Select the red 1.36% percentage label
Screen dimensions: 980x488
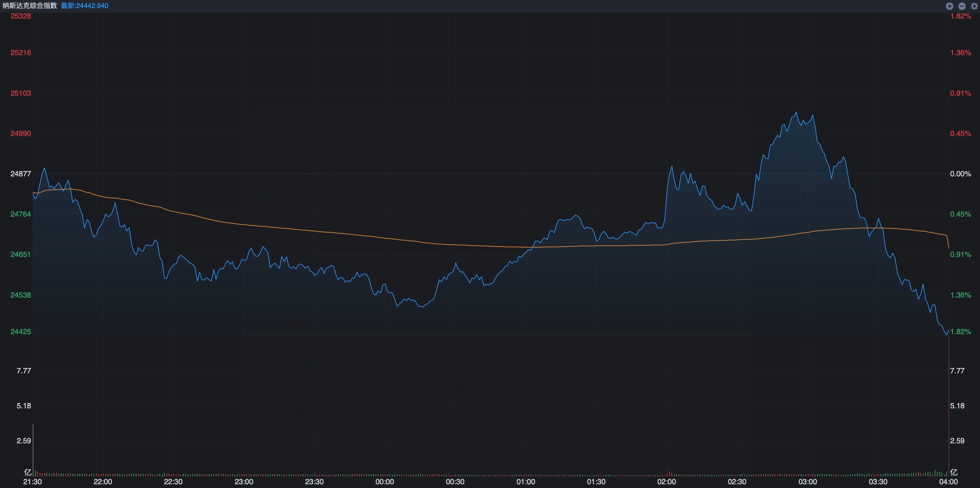(x=960, y=52)
